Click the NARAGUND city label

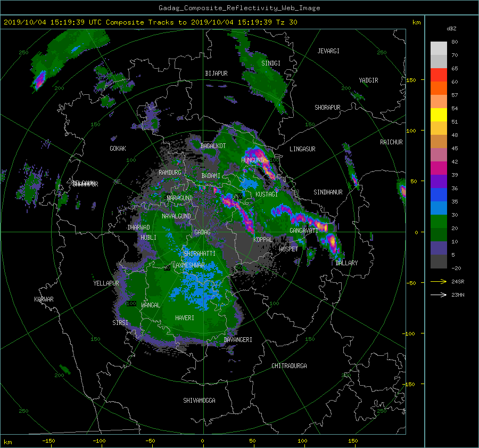tap(180, 198)
